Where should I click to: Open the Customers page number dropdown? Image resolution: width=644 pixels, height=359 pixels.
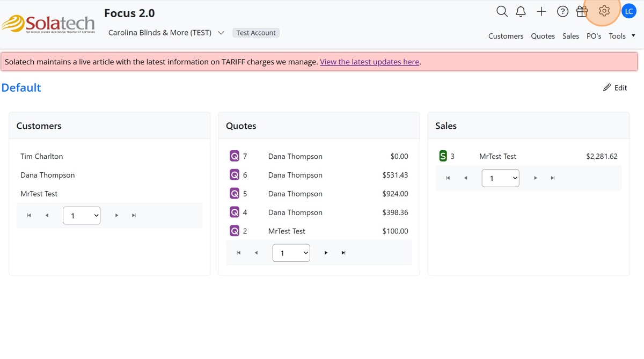point(82,215)
